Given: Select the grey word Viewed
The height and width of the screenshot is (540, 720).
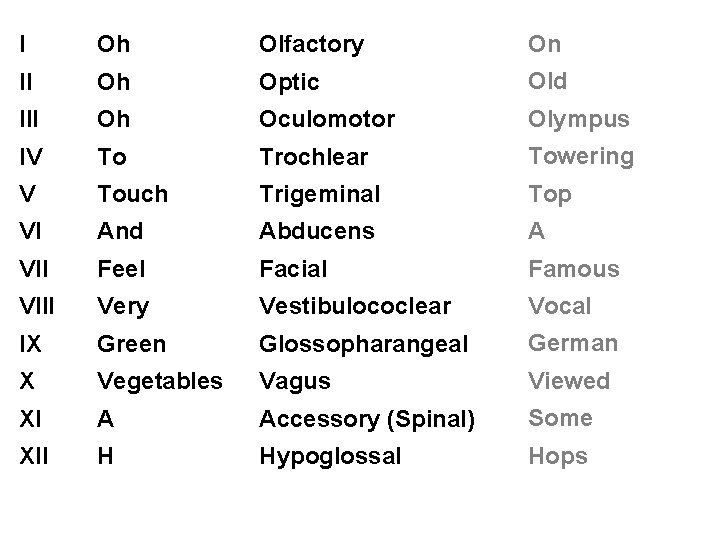Looking at the screenshot, I should point(569,381).
